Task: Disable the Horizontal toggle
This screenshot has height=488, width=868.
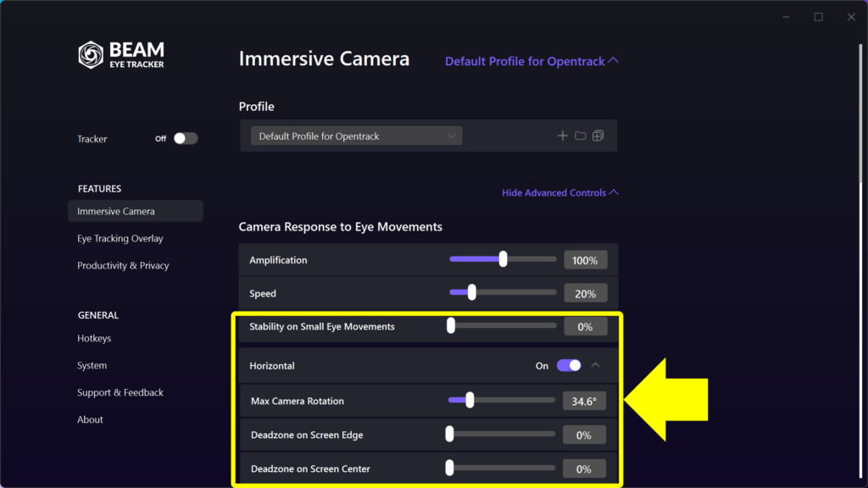Action: (x=569, y=365)
